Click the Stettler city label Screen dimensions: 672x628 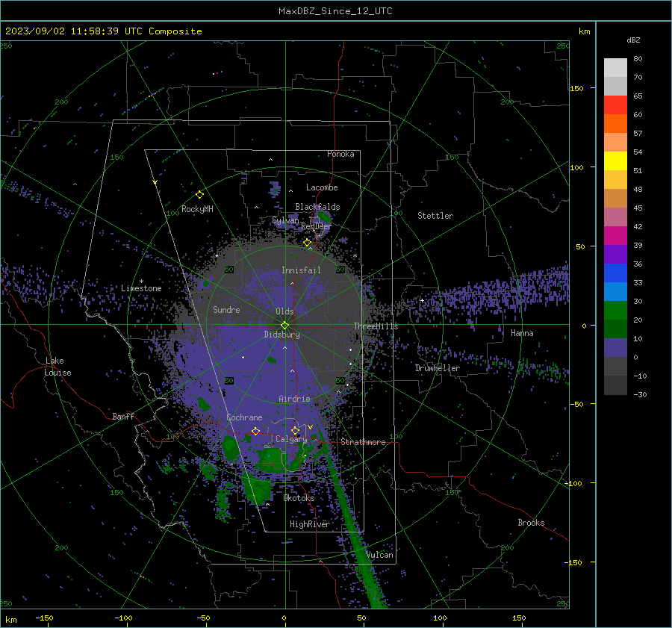(x=435, y=216)
